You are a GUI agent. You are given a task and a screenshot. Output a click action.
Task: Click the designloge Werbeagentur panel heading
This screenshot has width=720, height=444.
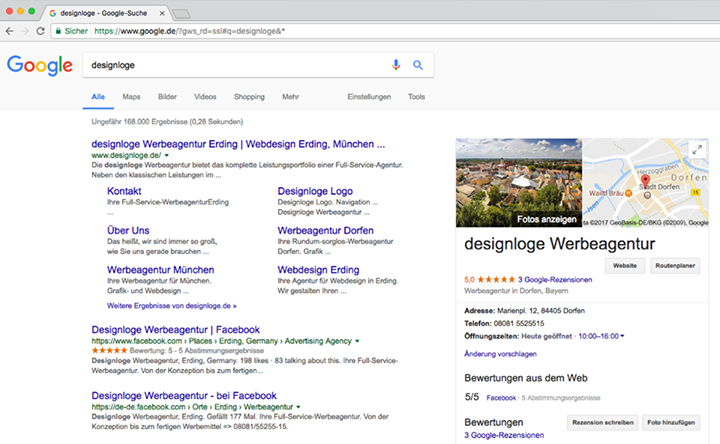pyautogui.click(x=559, y=244)
